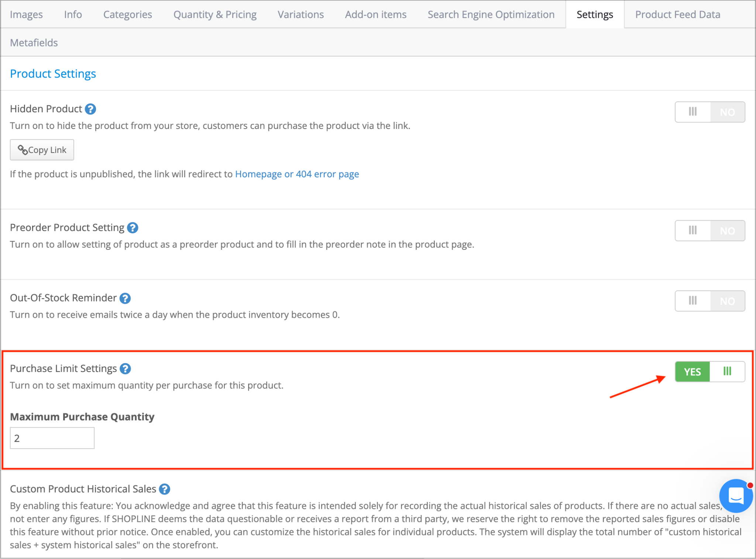Open the live chat bubble icon

pos(736,495)
